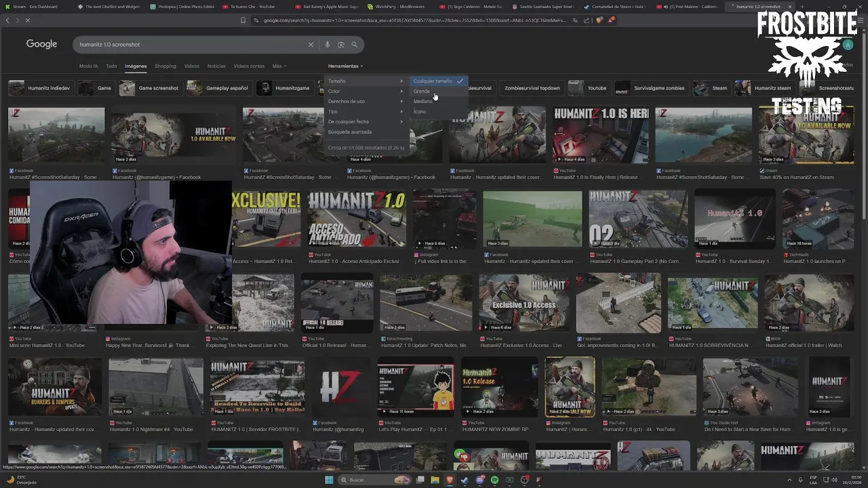Screen dimensions: 868x488
Task: Expand the 'Tamaño' submenu
Action: pos(366,81)
